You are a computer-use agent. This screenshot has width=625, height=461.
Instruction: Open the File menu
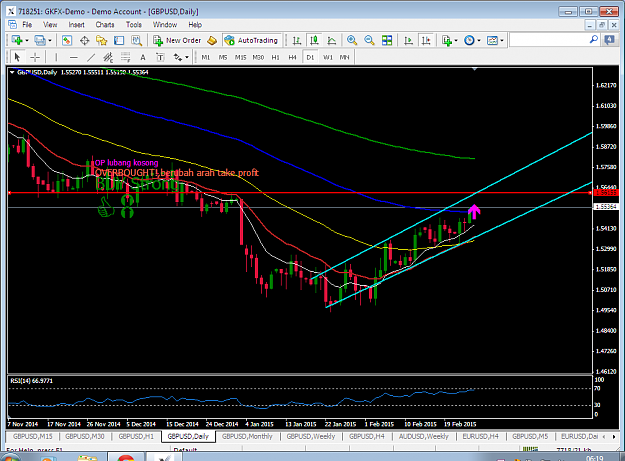tap(27, 25)
